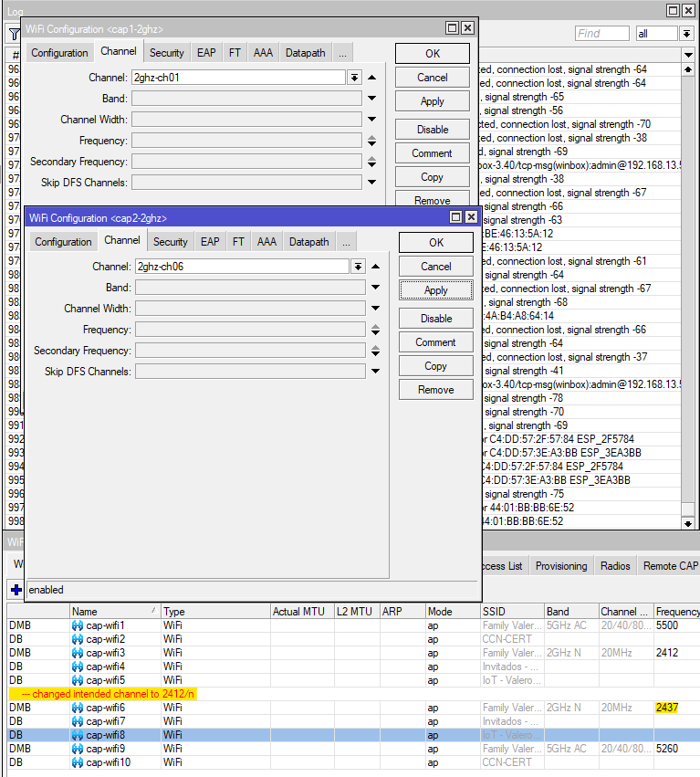
Task: Open AAA tab in cap2-2ghz window
Action: [x=266, y=242]
